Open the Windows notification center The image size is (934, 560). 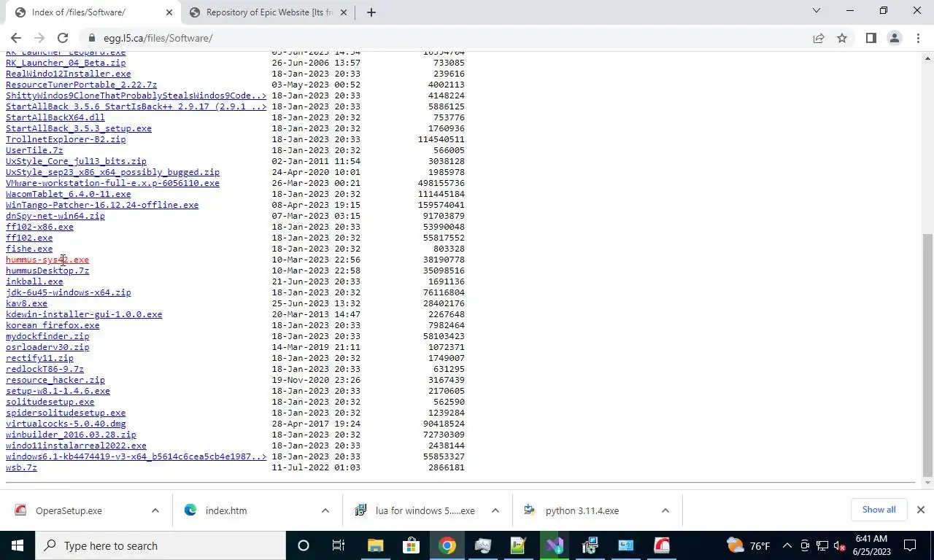coord(910,545)
